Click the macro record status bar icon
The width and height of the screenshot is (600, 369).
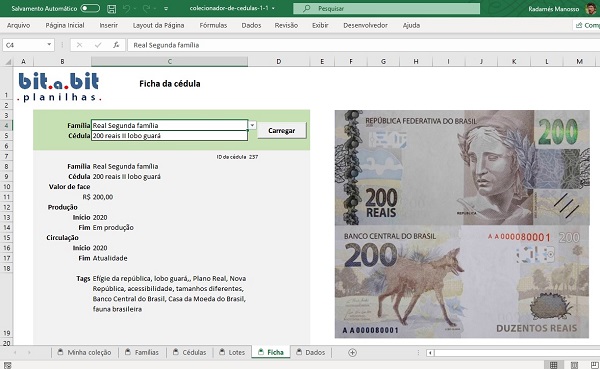click(x=8, y=365)
